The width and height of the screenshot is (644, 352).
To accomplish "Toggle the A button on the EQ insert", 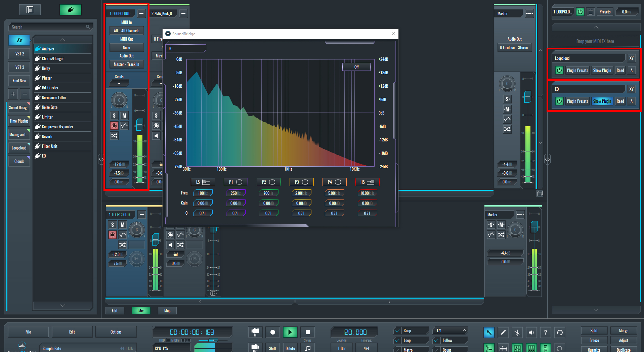I will 632,101.
